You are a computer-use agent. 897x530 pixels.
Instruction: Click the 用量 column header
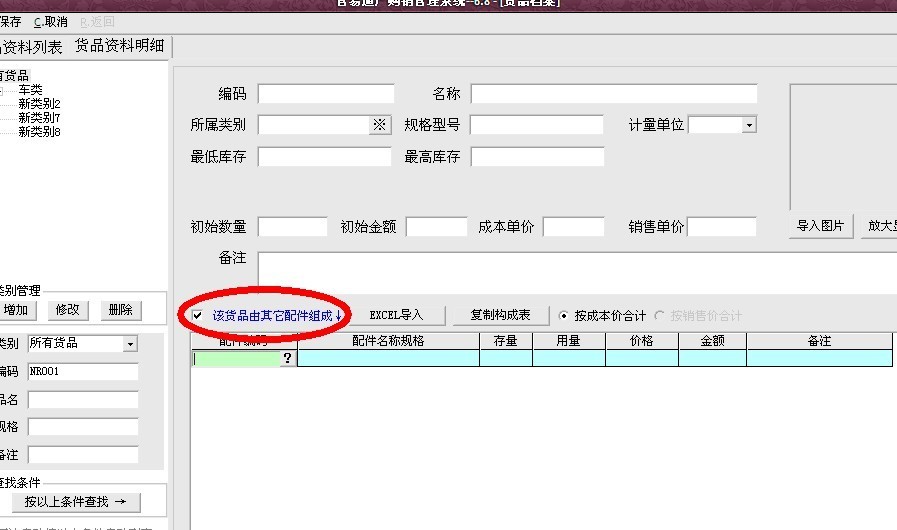pyautogui.click(x=569, y=341)
